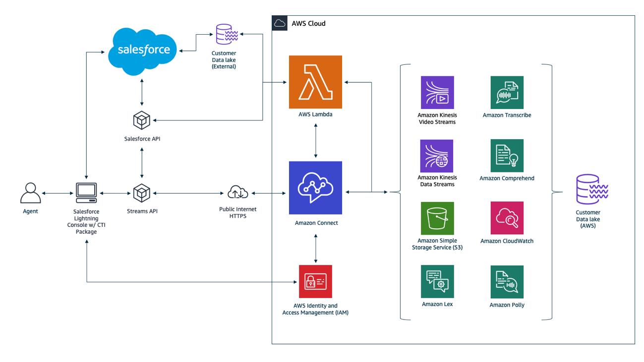The height and width of the screenshot is (362, 644).
Task: Click the Salesforce cloud logo
Action: point(143,51)
